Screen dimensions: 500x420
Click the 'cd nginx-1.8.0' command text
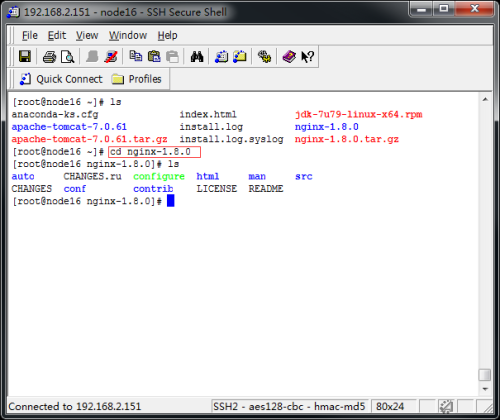(150, 152)
